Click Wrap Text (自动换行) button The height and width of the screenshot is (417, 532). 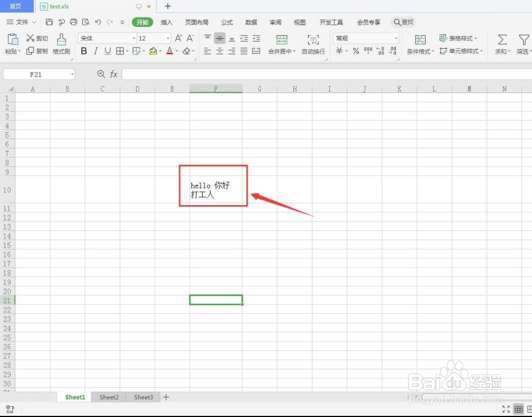click(x=313, y=44)
